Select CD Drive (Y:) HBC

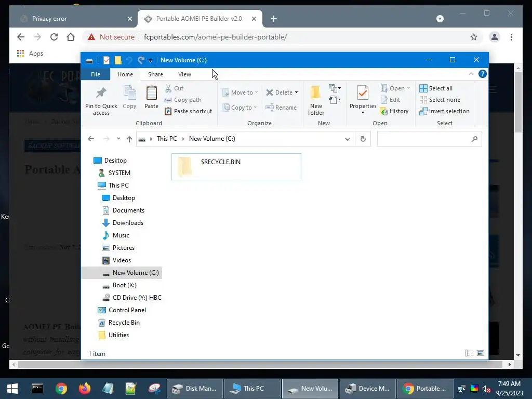coord(132,298)
